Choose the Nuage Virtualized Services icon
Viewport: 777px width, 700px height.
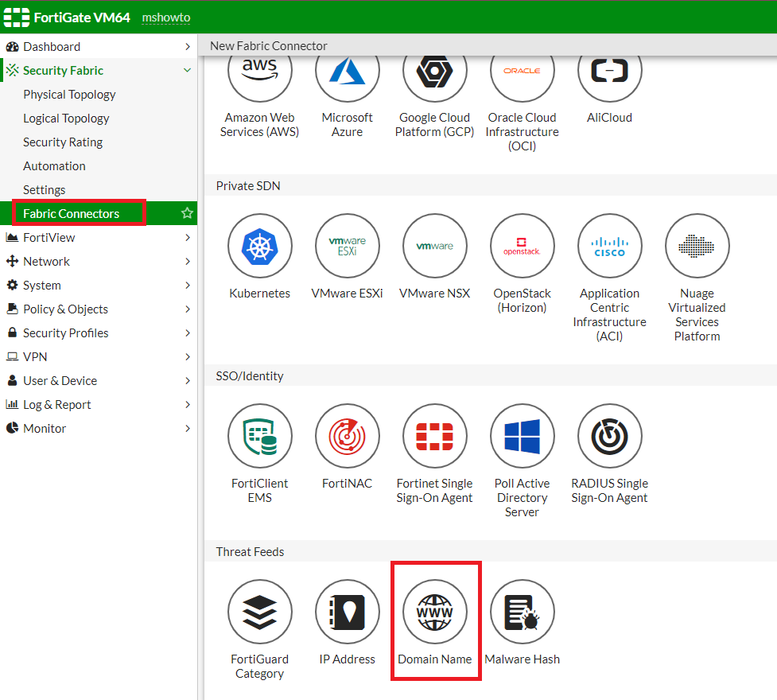click(697, 246)
